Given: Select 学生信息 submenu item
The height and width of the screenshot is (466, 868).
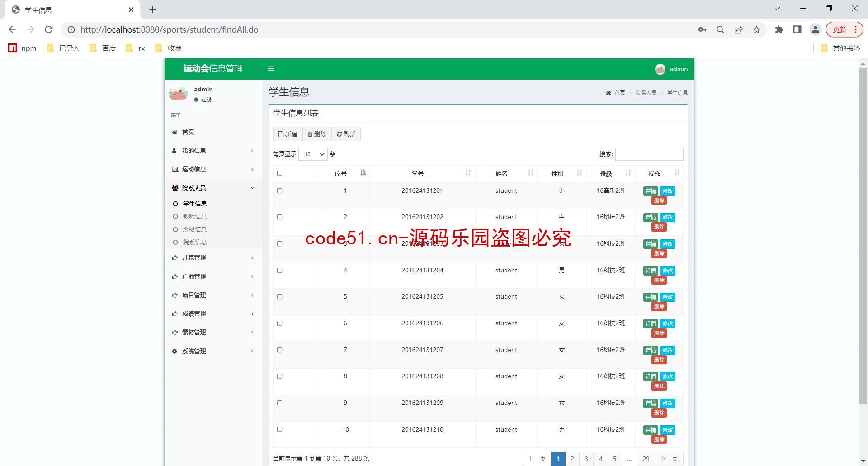Looking at the screenshot, I should [x=195, y=204].
